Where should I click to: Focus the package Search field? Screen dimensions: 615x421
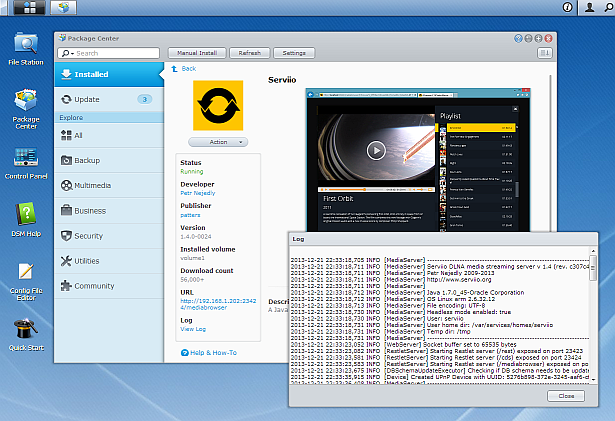point(109,53)
